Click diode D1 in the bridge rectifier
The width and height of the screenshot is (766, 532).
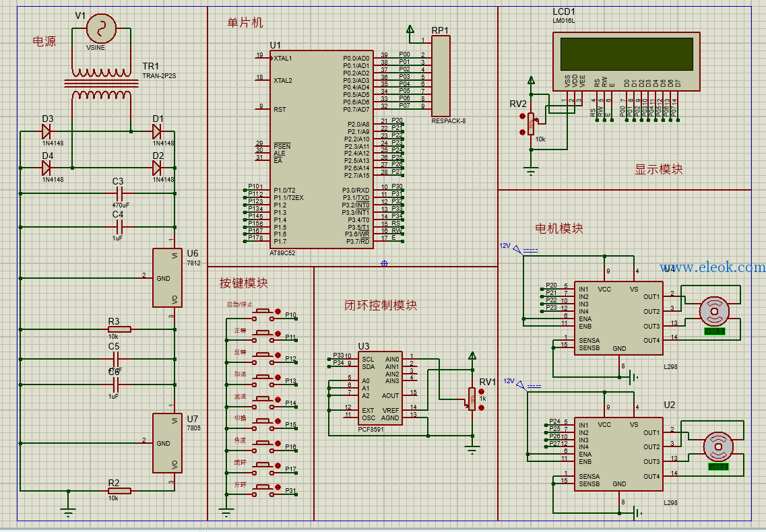click(x=157, y=131)
